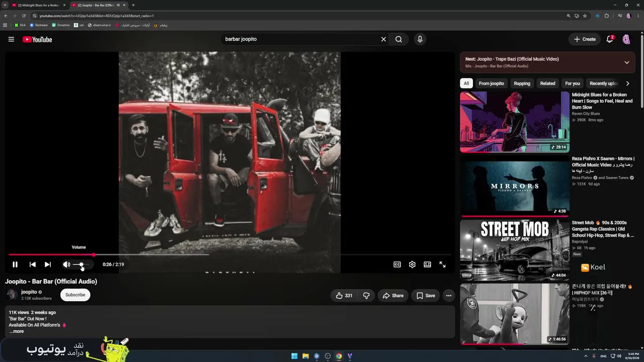The width and height of the screenshot is (644, 362).
Task: Toggle theater mode view
Action: tap(427, 264)
